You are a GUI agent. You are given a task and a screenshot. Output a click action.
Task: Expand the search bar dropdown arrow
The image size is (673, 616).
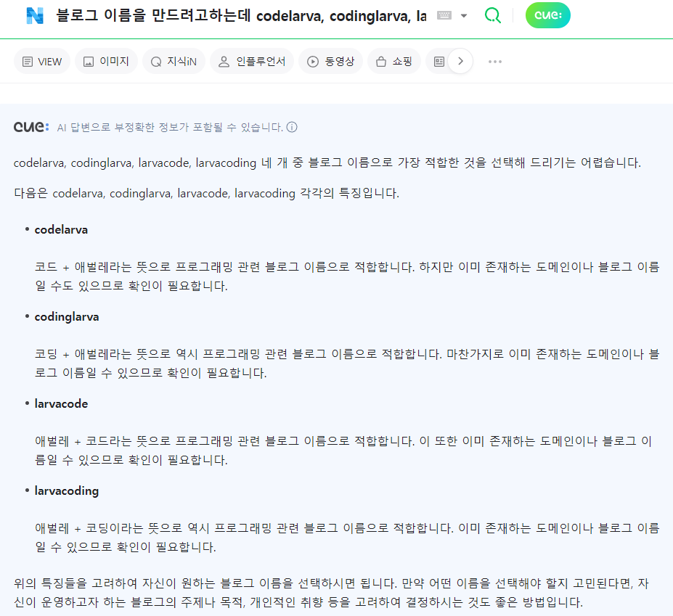463,16
